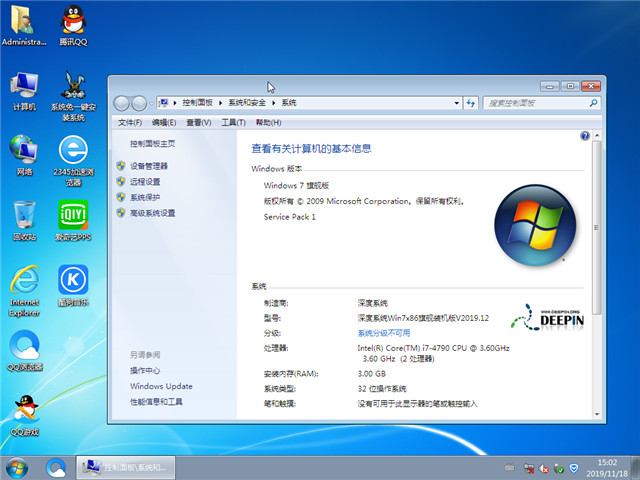Open the QQ Browser pinned taskbar icon
This screenshot has width=640, height=480.
[56, 468]
